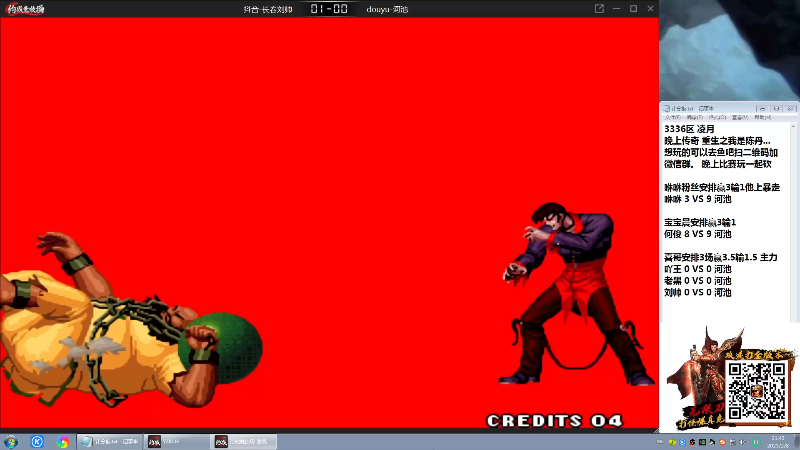Click the douyu player name in the title bar
The height and width of the screenshot is (450, 800).
coord(387,9)
